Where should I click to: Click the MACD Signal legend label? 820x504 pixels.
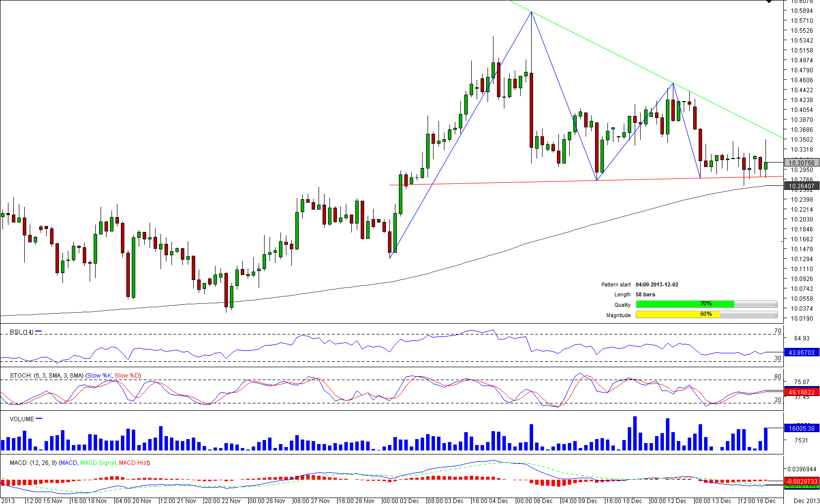click(x=98, y=463)
